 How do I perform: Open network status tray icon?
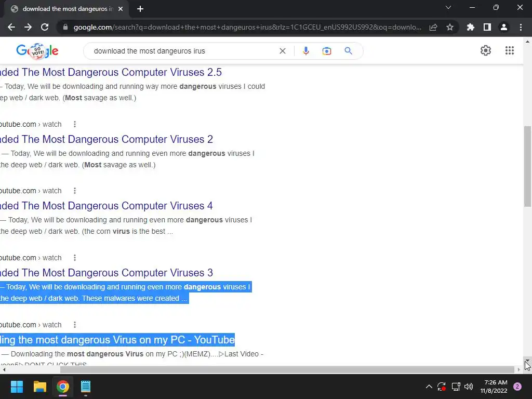[456, 387]
